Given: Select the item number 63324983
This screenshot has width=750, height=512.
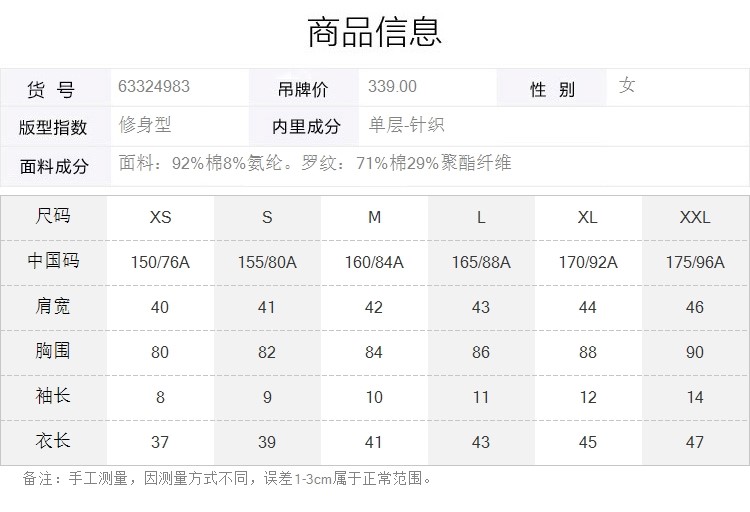Looking at the screenshot, I should [x=154, y=87].
